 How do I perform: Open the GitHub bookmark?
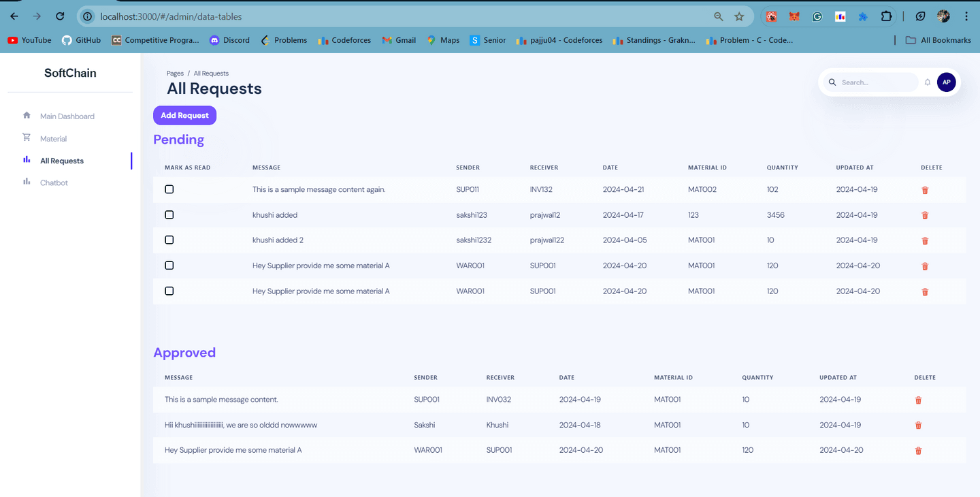pyautogui.click(x=81, y=40)
